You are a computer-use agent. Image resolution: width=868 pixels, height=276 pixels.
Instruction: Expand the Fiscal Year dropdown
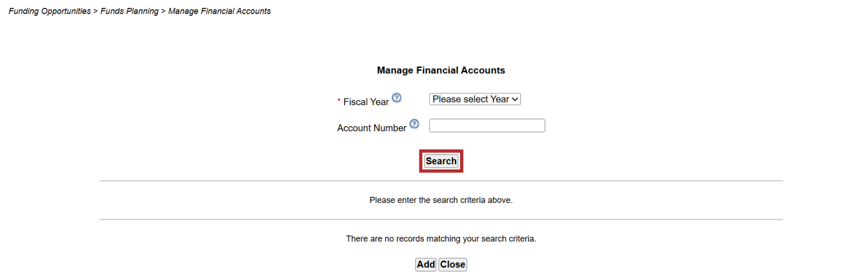[475, 99]
